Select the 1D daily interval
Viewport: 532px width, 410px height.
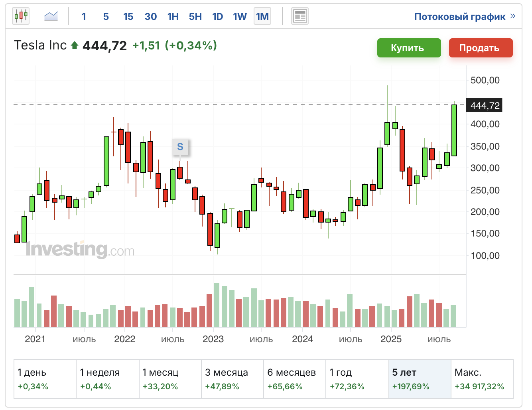217,17
